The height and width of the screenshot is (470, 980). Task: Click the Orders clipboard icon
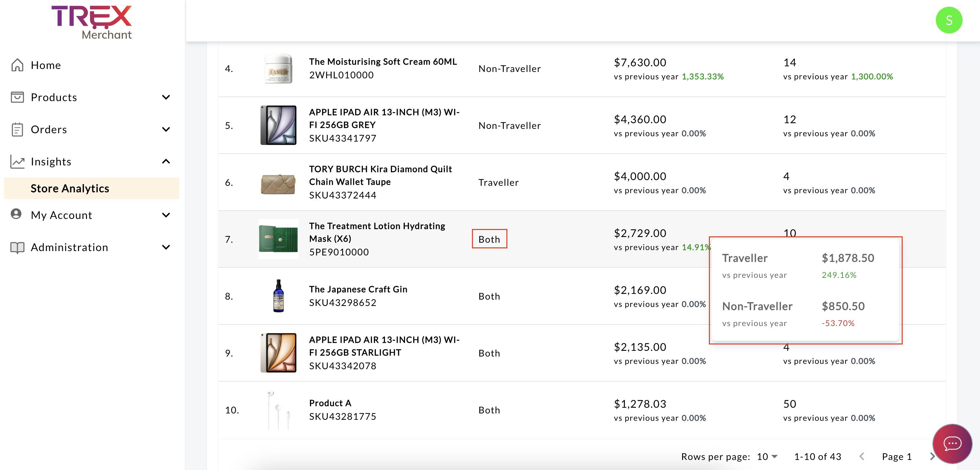tap(17, 130)
